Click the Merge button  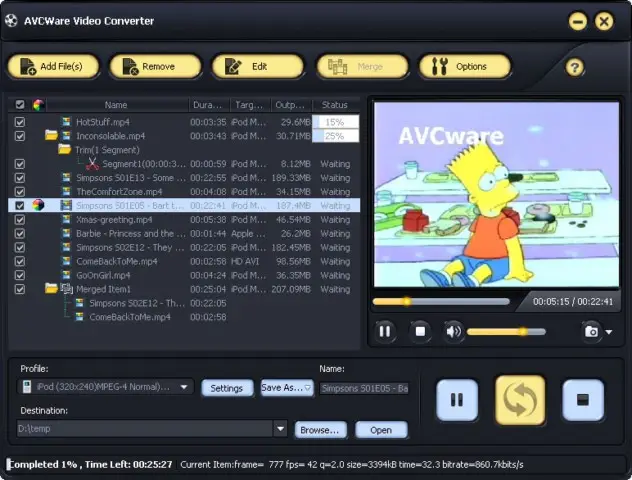362,66
